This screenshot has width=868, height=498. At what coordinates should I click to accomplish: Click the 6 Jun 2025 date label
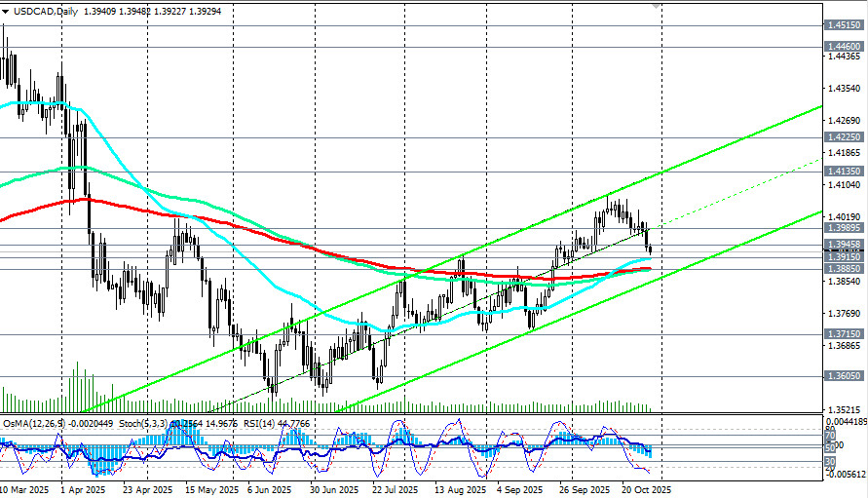click(269, 490)
